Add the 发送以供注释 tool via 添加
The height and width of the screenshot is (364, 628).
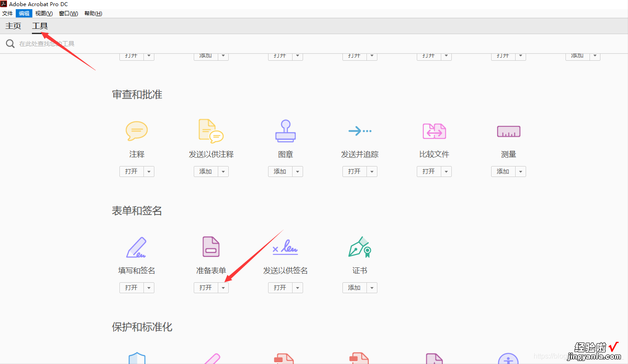[206, 171]
